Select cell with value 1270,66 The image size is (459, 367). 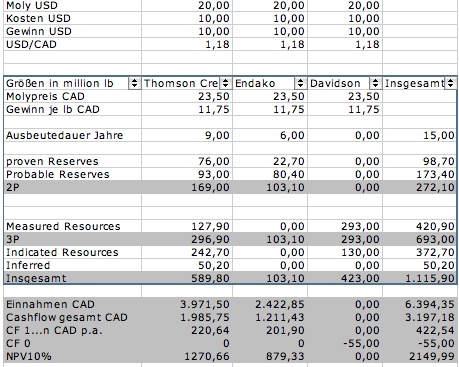tap(187, 356)
